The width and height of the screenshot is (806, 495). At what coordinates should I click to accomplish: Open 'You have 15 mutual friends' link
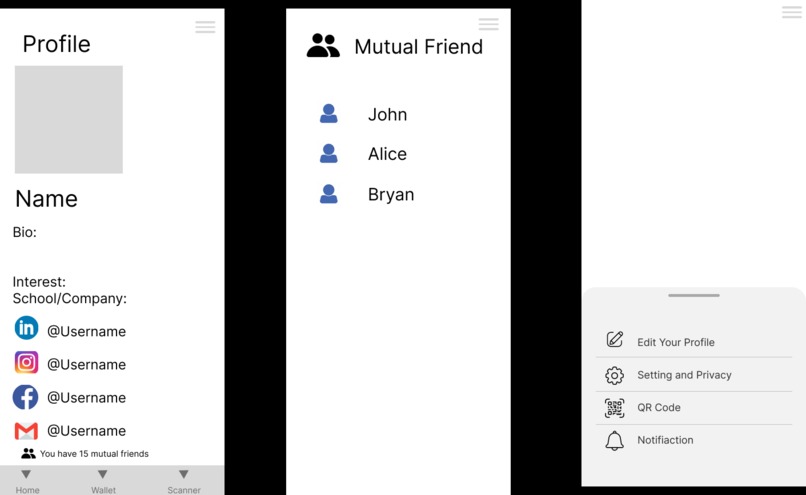[x=94, y=454]
